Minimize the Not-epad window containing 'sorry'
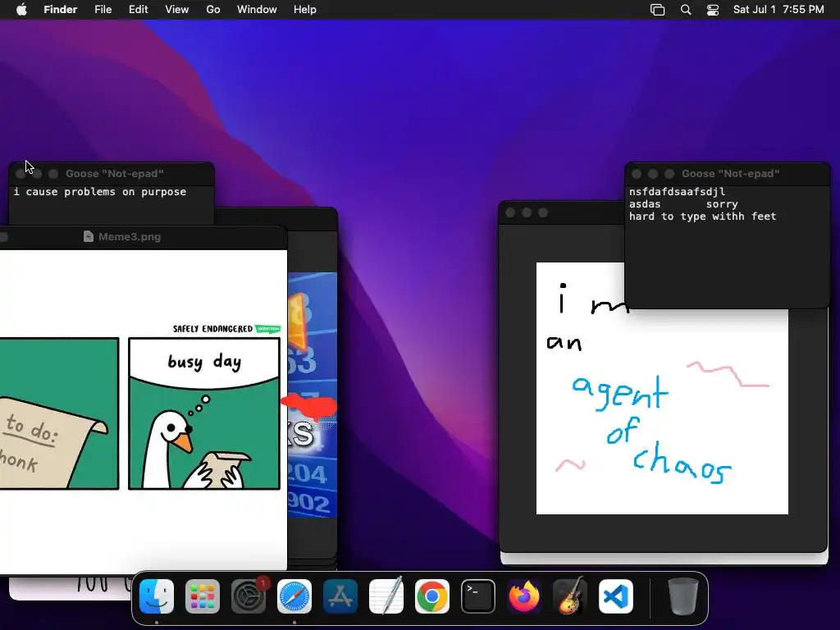 [653, 174]
